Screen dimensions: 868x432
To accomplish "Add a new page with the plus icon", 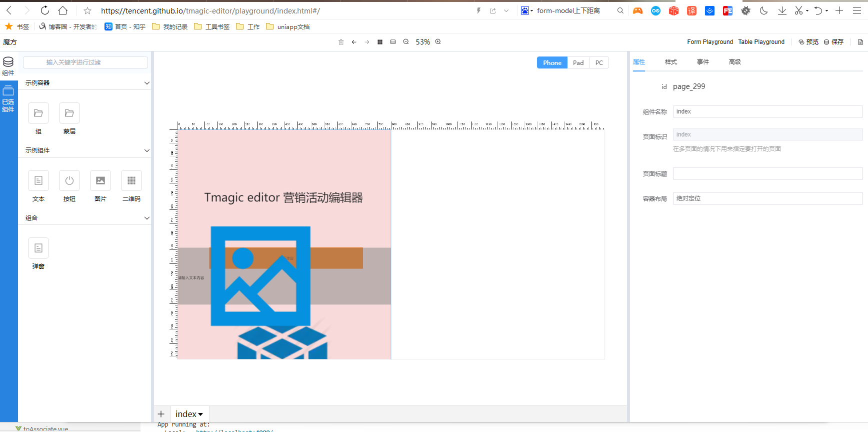I will pyautogui.click(x=161, y=414).
